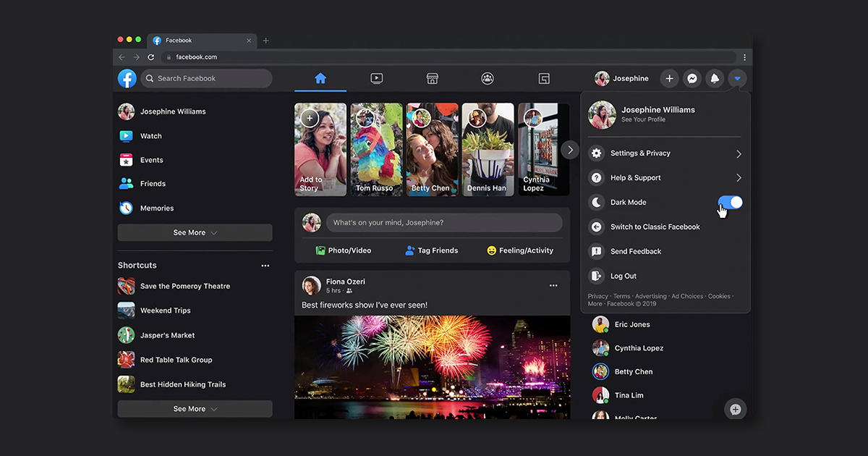Choose Switch to Classic Facebook
This screenshot has width=868, height=456.
(655, 227)
